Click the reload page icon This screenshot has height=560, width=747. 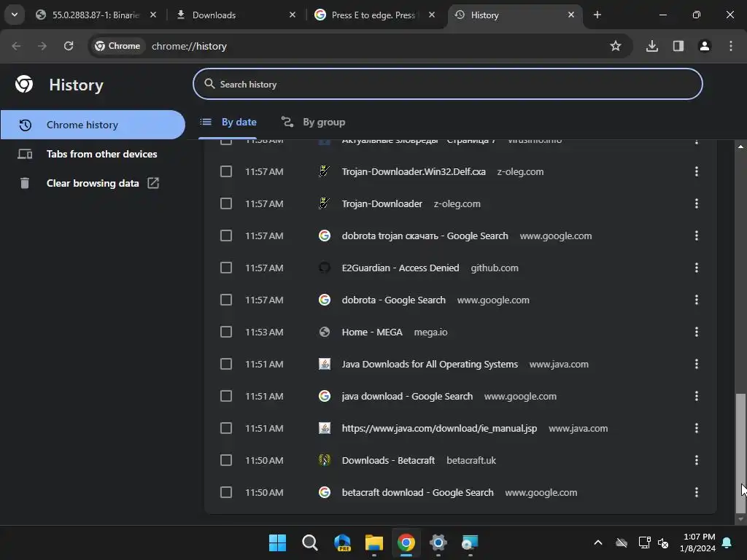[69, 46]
